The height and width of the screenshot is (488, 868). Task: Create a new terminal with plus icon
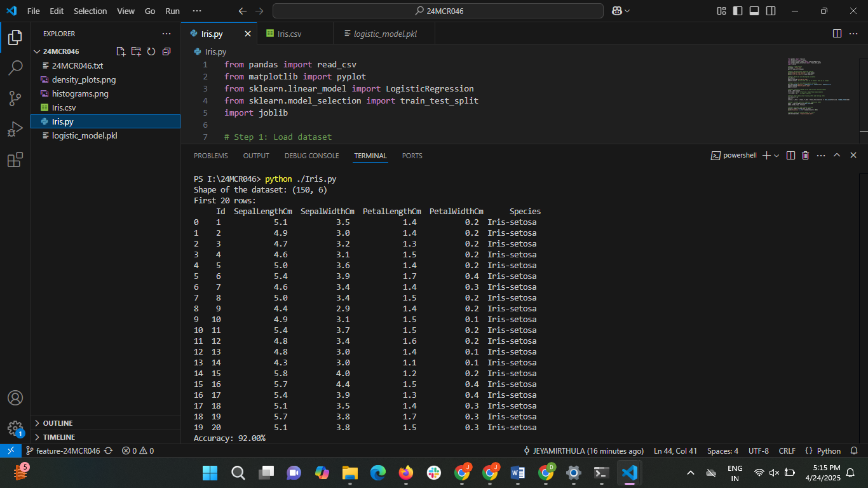pos(766,156)
